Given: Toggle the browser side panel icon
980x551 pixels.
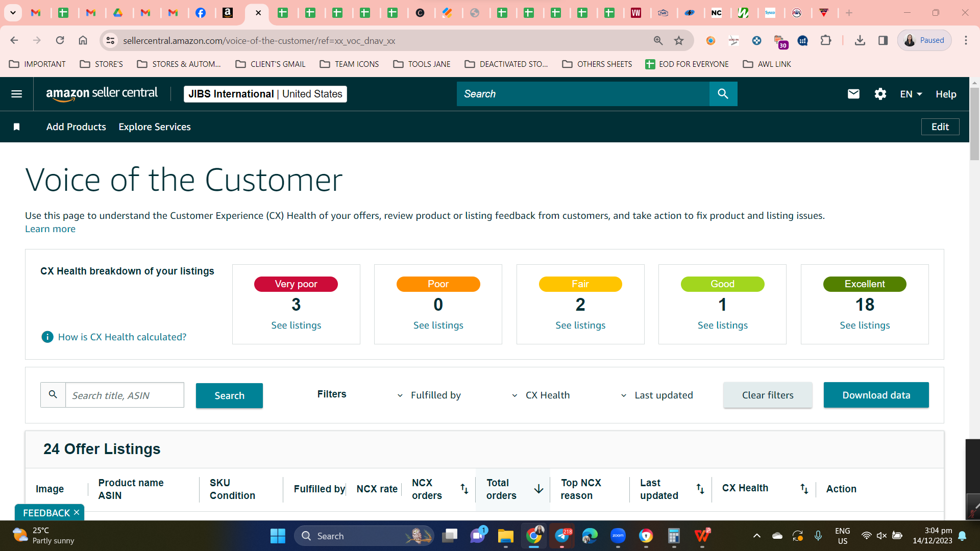Looking at the screenshot, I should 883,40.
